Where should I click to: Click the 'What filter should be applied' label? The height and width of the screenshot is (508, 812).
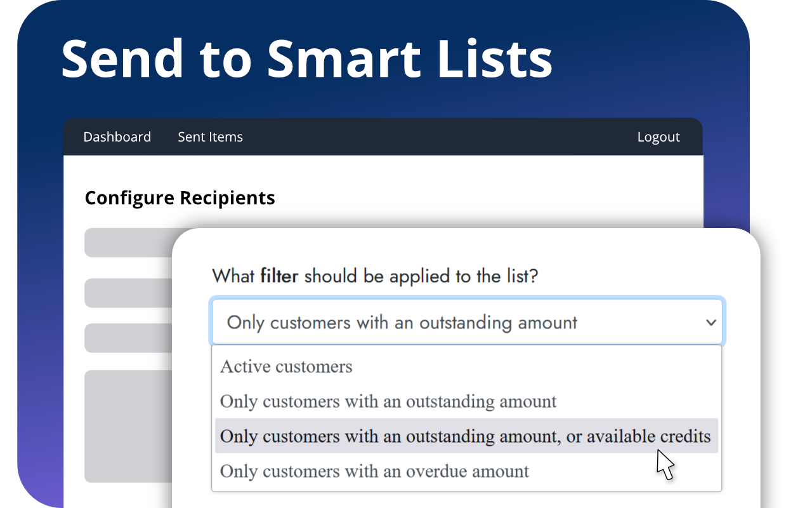375,276
